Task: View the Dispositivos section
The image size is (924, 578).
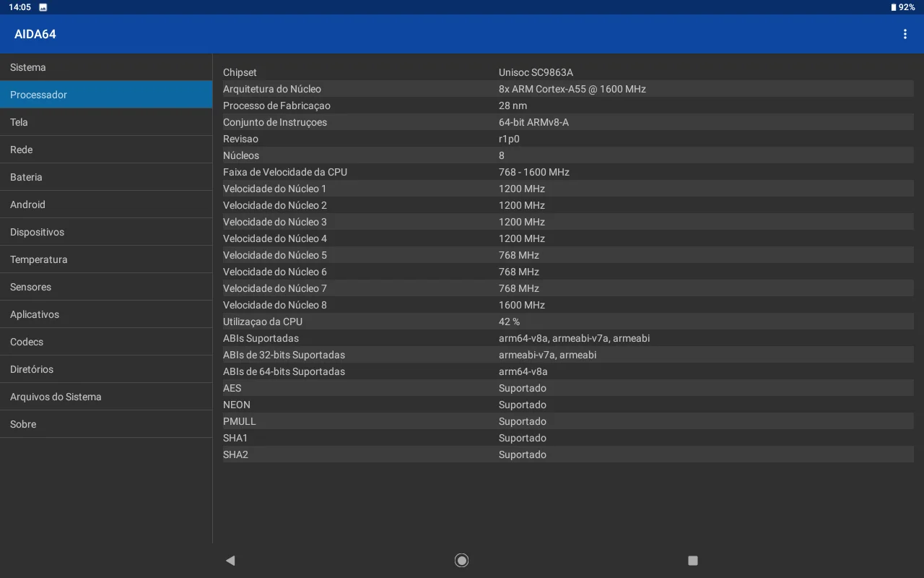Action: point(106,232)
